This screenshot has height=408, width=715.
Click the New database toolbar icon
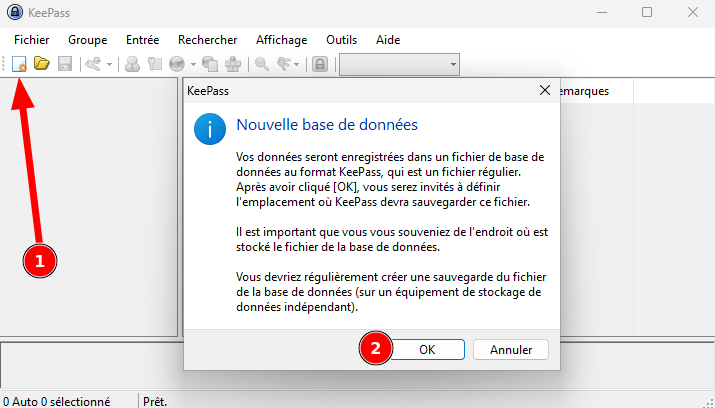click(x=19, y=64)
